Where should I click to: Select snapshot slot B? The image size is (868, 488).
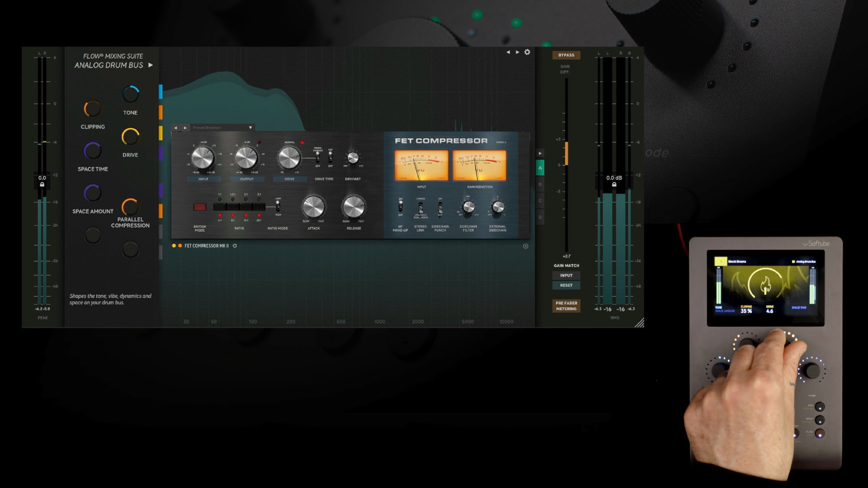(540, 184)
